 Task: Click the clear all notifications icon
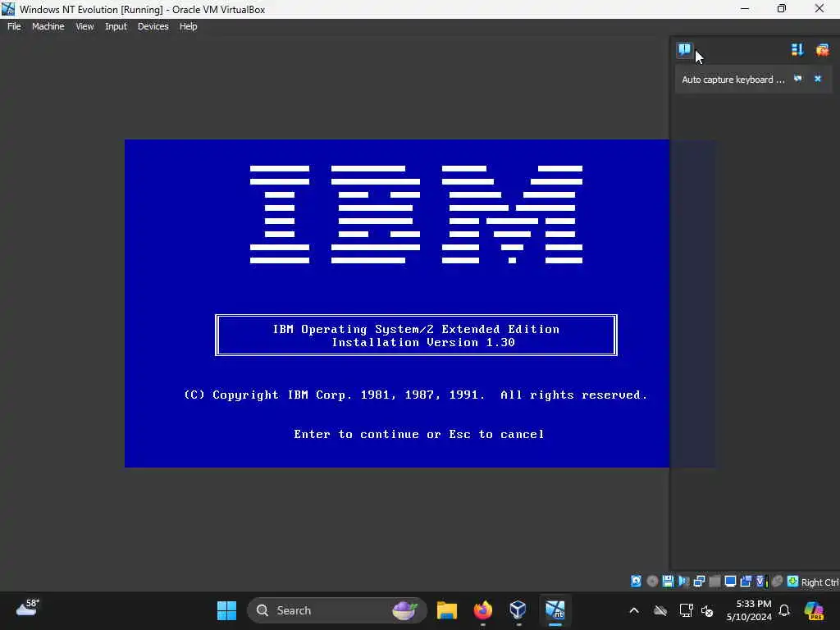[x=822, y=50]
